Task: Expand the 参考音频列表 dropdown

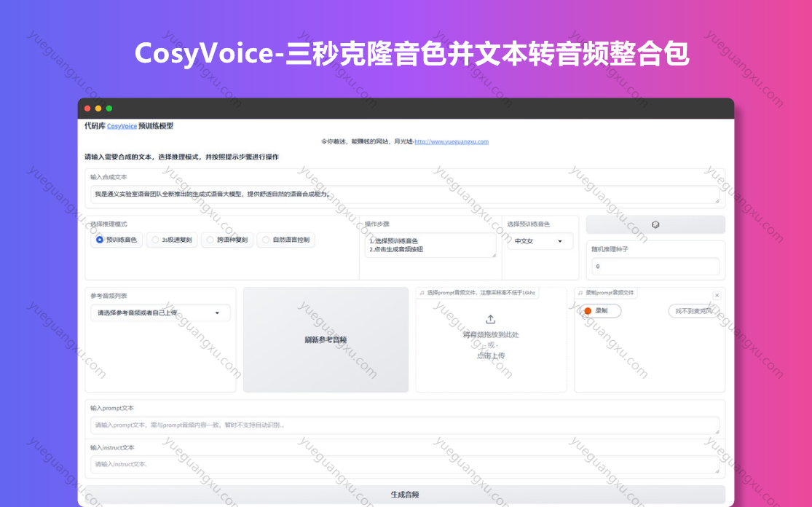Action: [160, 313]
